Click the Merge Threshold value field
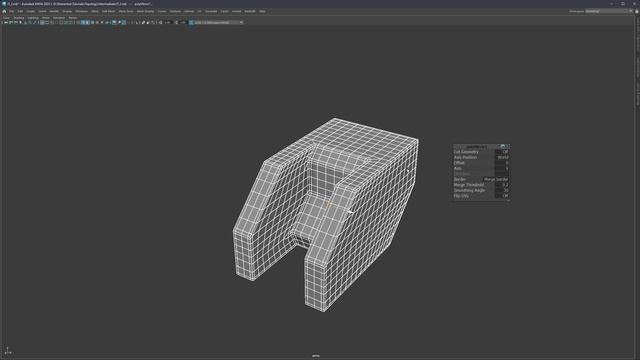This screenshot has width=640, height=360. pos(502,185)
